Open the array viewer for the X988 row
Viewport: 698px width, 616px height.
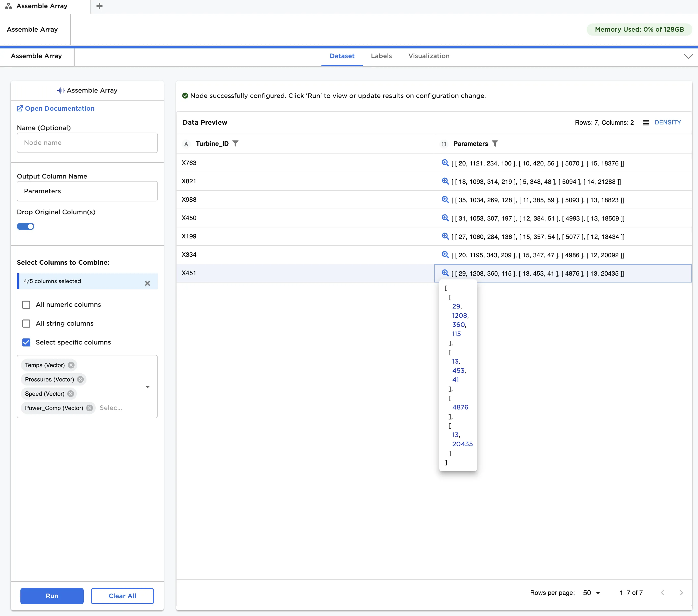445,200
